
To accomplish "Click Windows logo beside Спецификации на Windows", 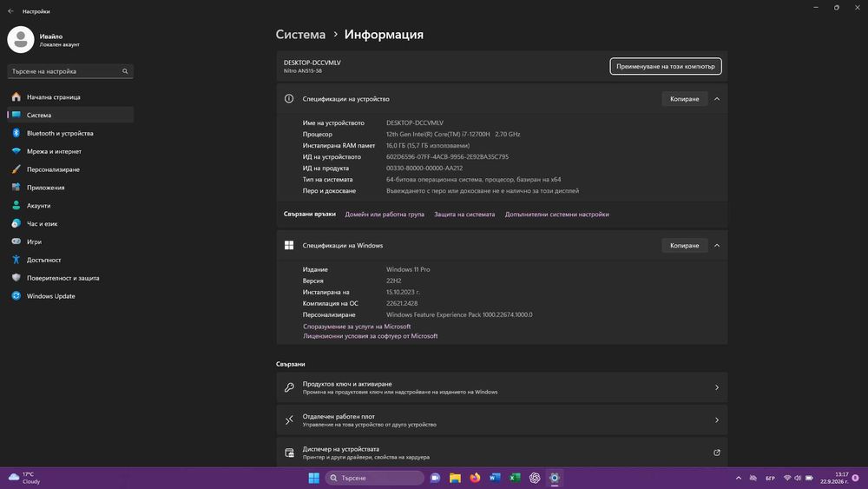I will pyautogui.click(x=289, y=245).
